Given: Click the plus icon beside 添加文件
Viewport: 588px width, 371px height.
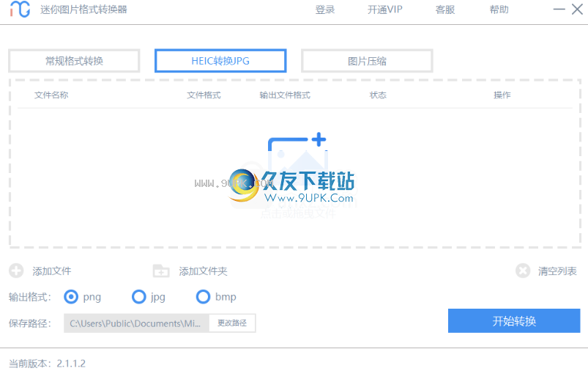Looking at the screenshot, I should [16, 271].
